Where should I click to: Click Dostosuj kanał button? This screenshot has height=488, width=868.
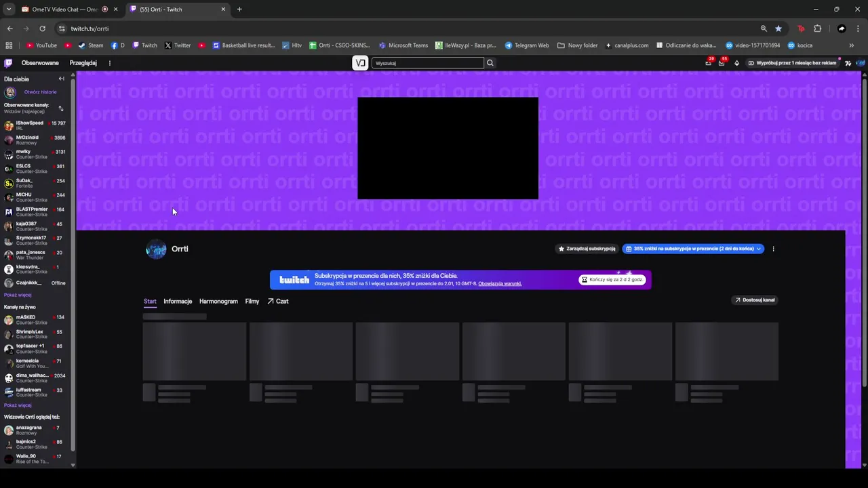click(754, 300)
